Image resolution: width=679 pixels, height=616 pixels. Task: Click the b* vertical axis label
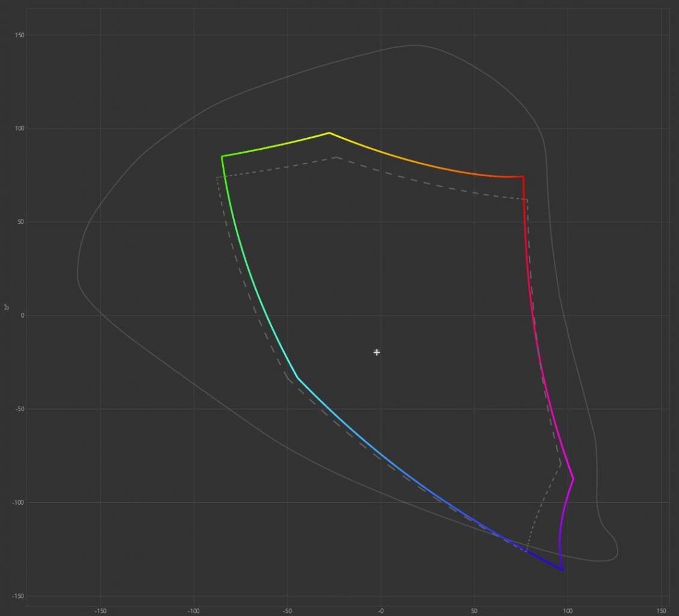[x=7, y=307]
